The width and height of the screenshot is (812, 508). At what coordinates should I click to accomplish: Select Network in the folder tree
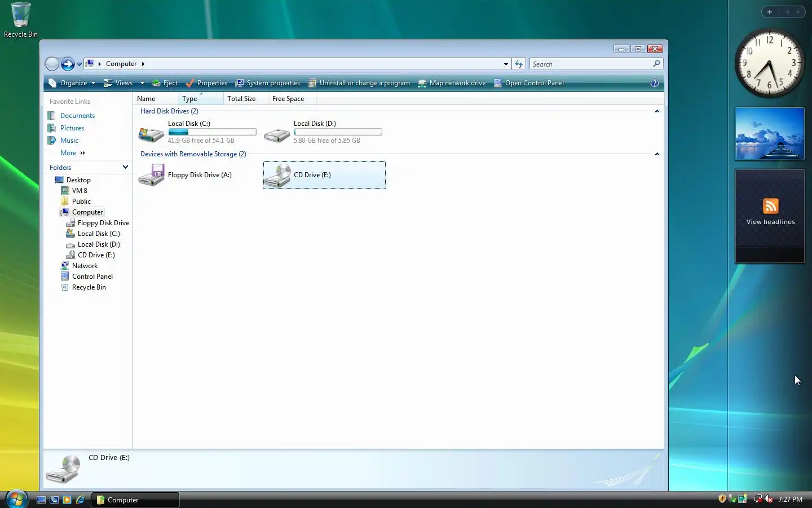coord(85,266)
